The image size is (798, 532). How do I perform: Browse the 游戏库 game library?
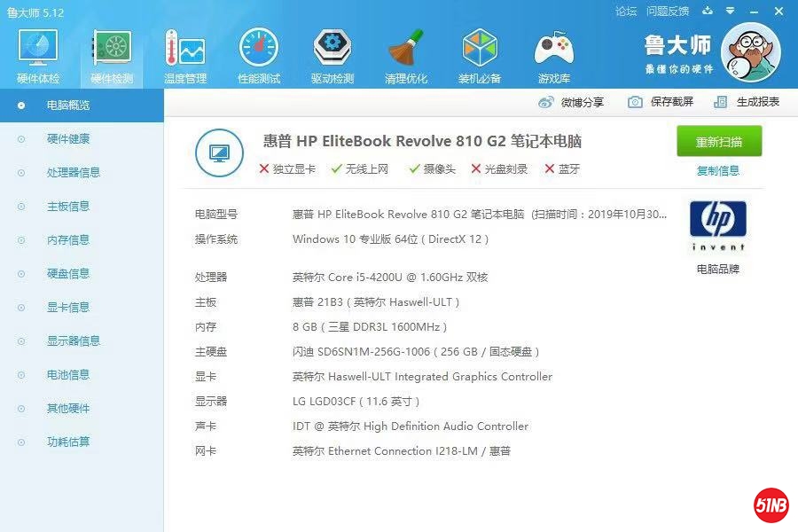coord(553,53)
